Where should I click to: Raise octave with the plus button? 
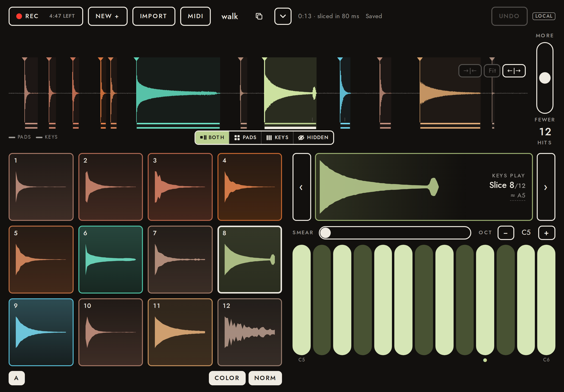point(547,233)
